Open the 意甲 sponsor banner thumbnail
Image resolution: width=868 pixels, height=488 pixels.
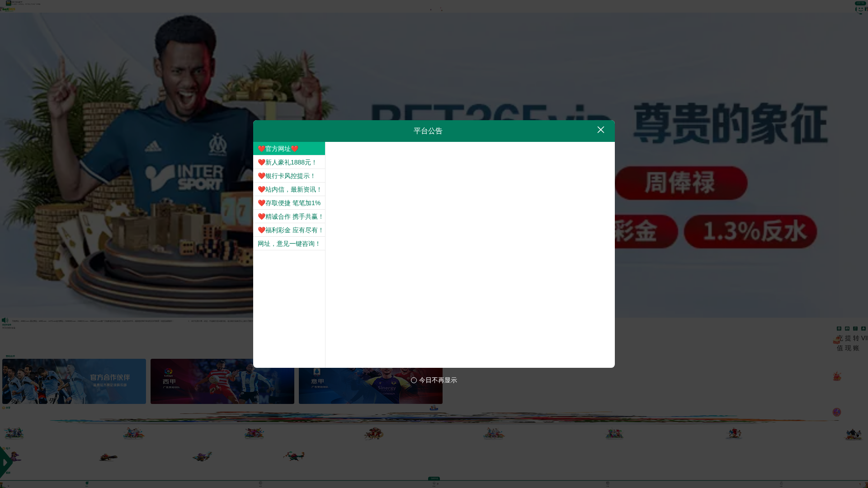point(371,386)
